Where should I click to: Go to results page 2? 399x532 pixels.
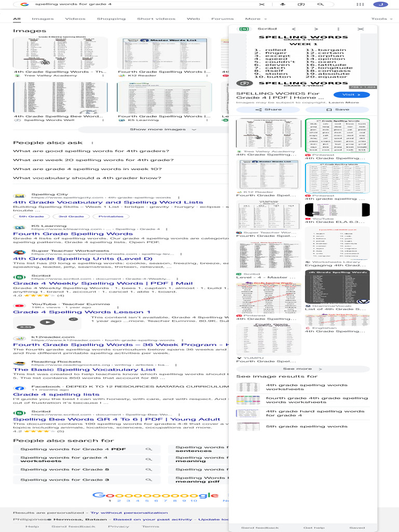[x=119, y=501]
